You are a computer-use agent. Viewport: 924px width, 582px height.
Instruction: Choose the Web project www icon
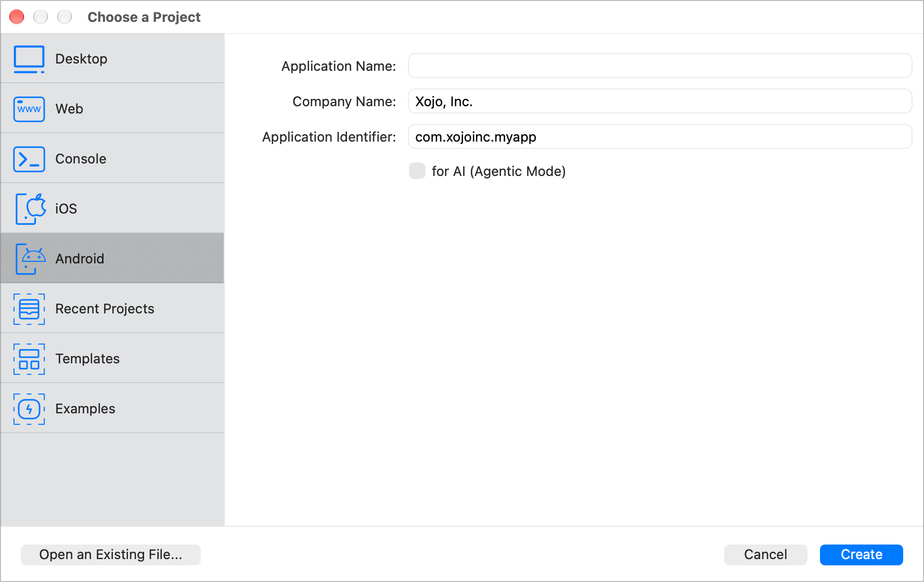[x=29, y=109]
